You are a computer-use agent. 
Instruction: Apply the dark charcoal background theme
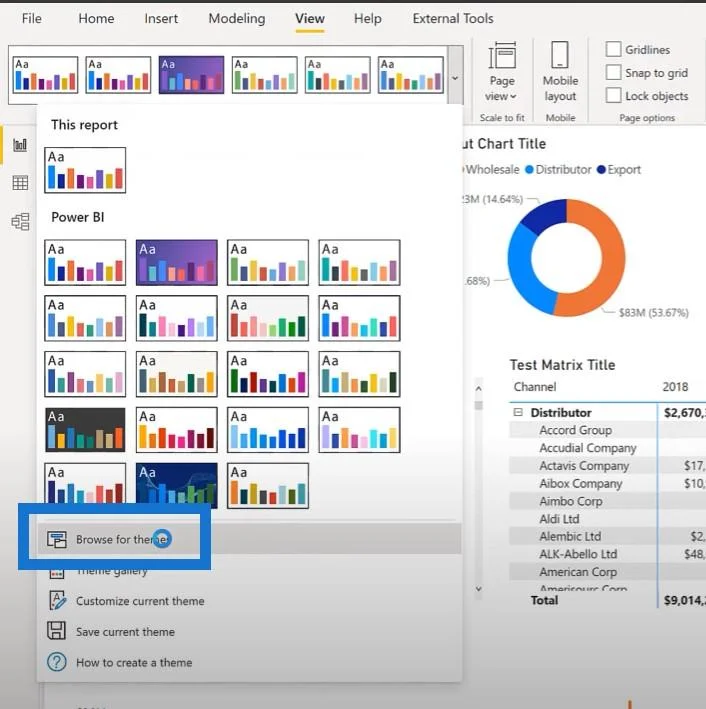pos(85,430)
